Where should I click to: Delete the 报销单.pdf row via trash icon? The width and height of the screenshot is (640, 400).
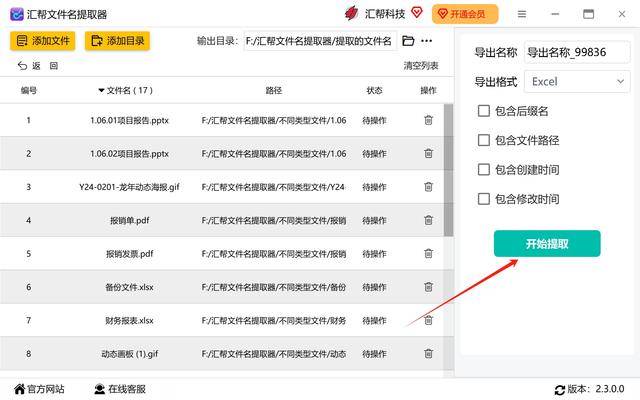point(428,220)
